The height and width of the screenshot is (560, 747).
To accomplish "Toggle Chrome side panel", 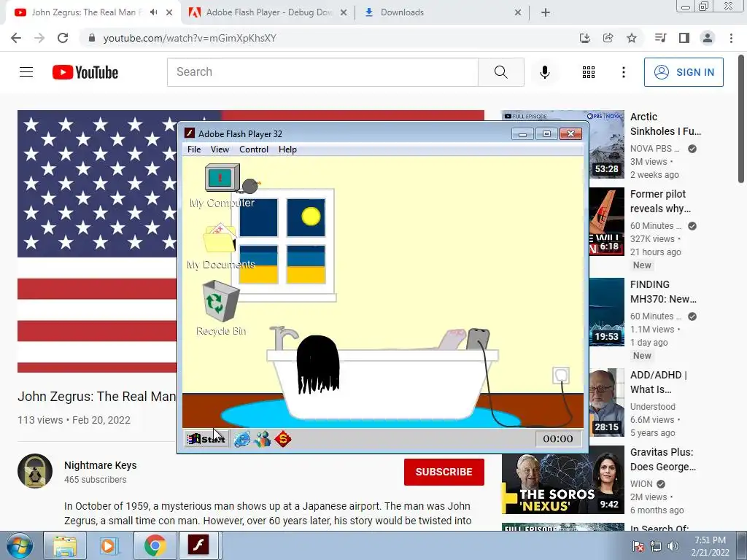I will pos(684,38).
